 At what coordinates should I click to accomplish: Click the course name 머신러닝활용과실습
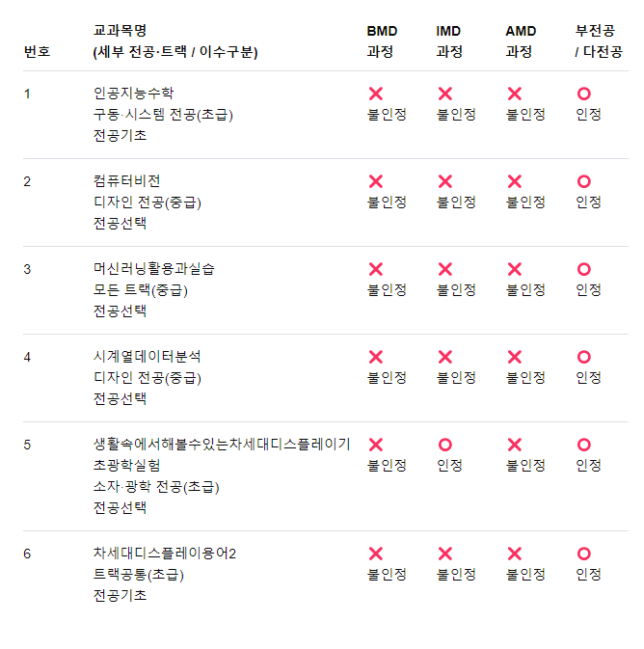(x=153, y=269)
